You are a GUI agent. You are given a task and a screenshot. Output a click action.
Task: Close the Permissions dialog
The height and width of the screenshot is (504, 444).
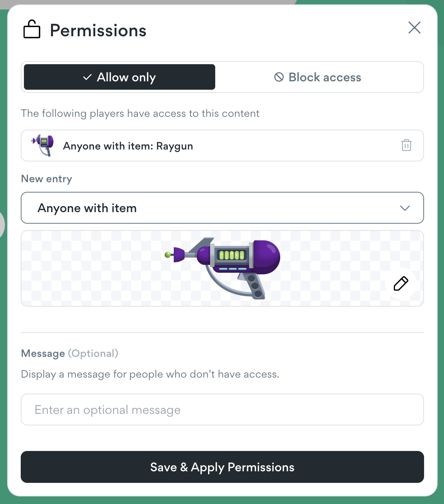[x=415, y=28]
